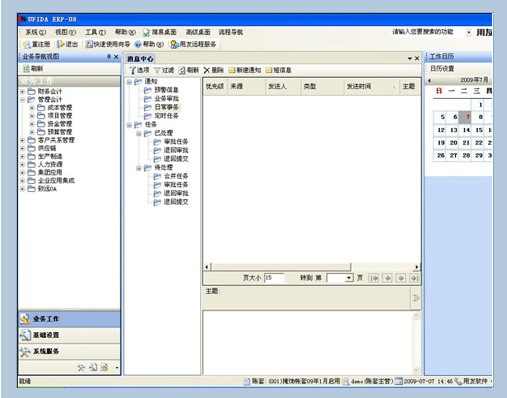Click 刷新 in the 业务导航视图 panel

click(33, 69)
